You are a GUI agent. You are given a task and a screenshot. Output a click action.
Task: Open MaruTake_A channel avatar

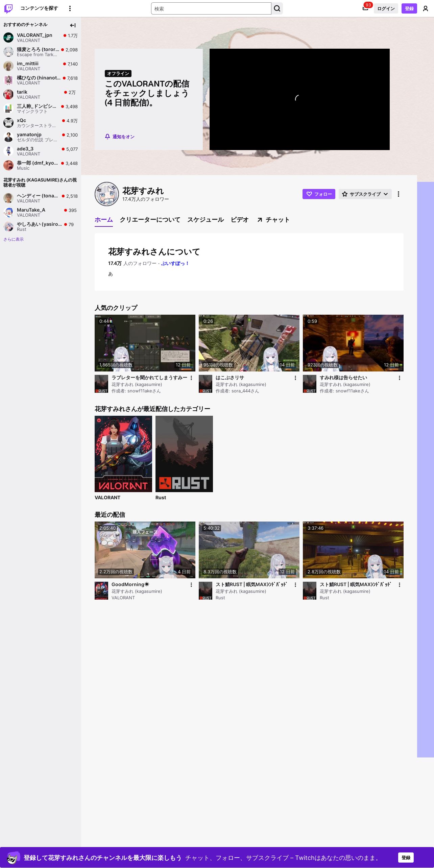click(8, 212)
